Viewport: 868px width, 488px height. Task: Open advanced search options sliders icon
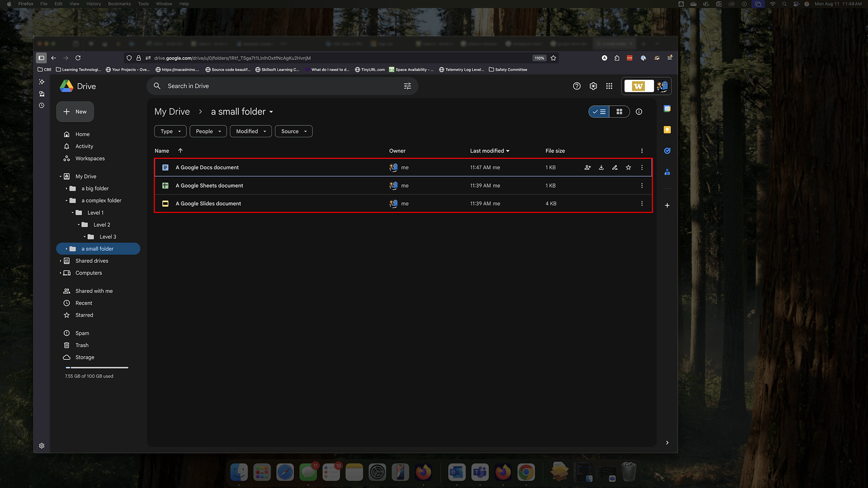pyautogui.click(x=407, y=86)
